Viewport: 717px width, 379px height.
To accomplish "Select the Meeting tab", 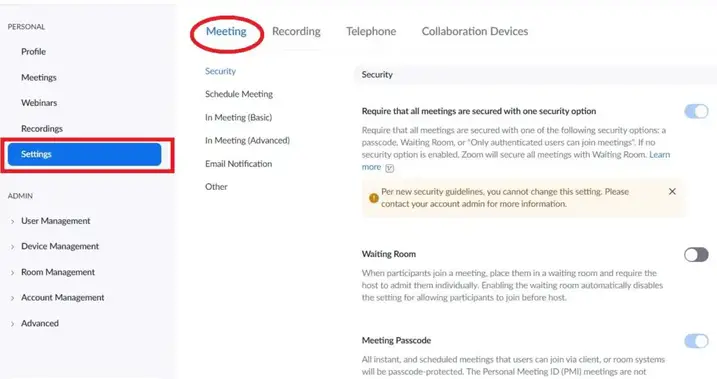I will (226, 31).
